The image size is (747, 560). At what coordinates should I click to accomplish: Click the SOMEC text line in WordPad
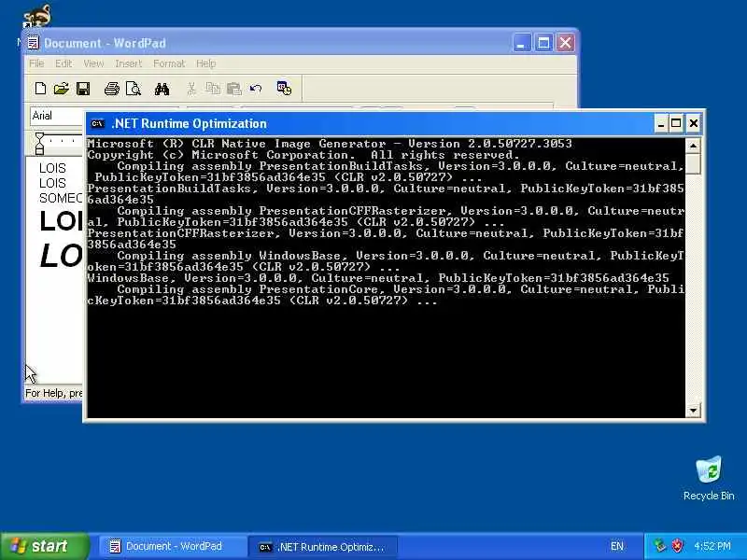(x=61, y=198)
